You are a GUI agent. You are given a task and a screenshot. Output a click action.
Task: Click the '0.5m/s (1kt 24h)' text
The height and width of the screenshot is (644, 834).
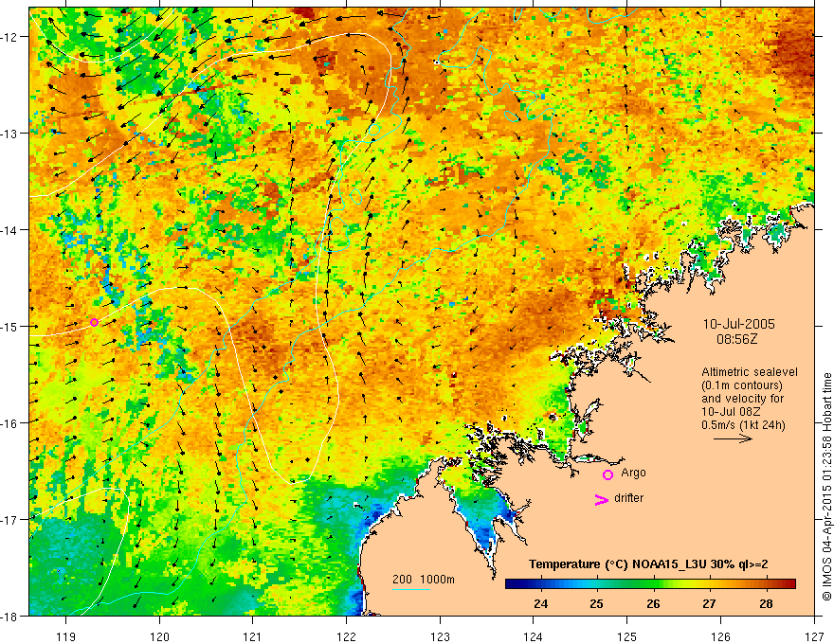point(743,425)
